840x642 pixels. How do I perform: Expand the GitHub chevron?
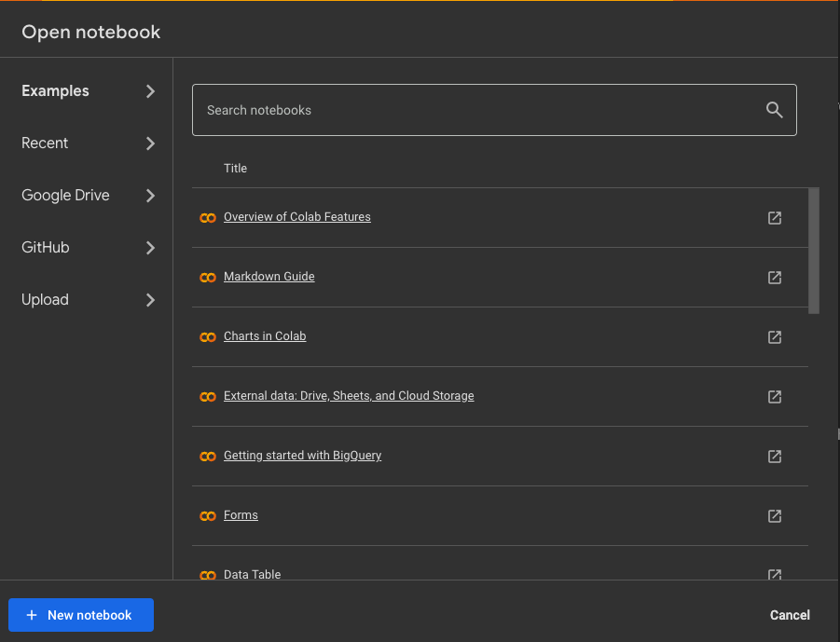150,247
